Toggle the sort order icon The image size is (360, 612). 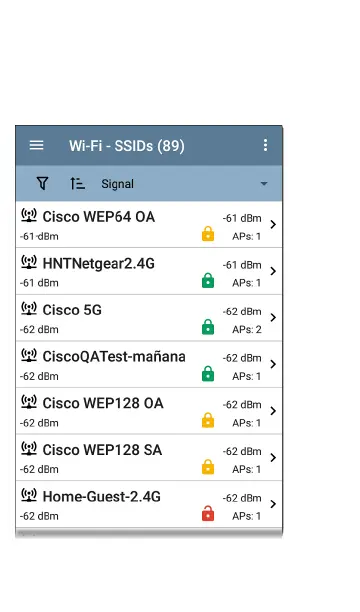point(77,183)
